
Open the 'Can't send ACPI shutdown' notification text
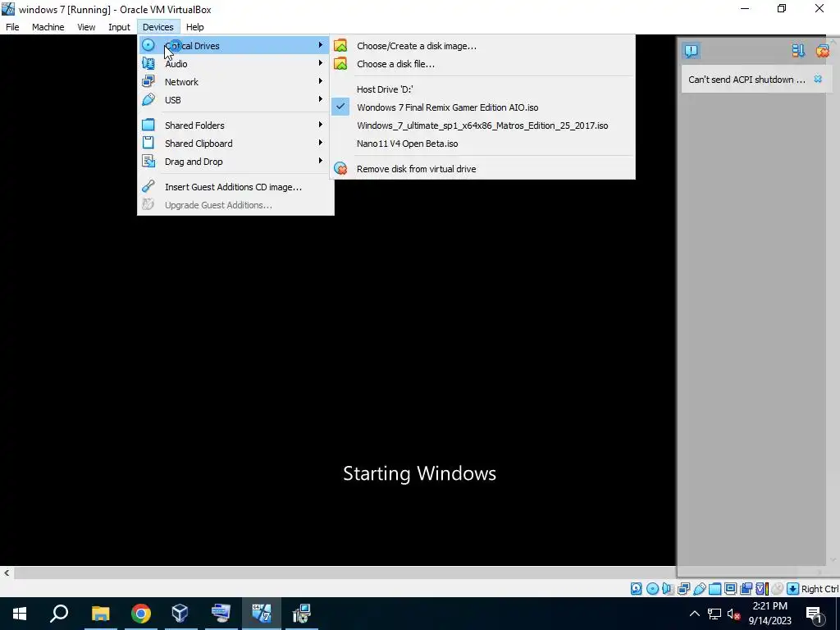click(746, 80)
